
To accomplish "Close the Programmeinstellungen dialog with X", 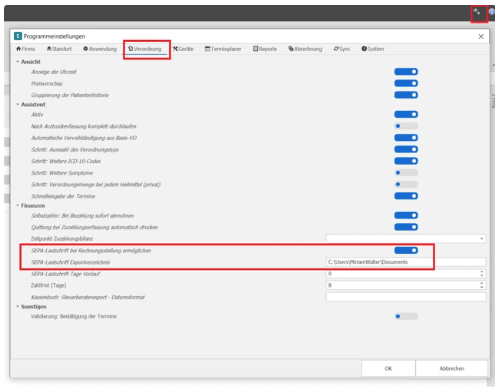I will coord(481,36).
